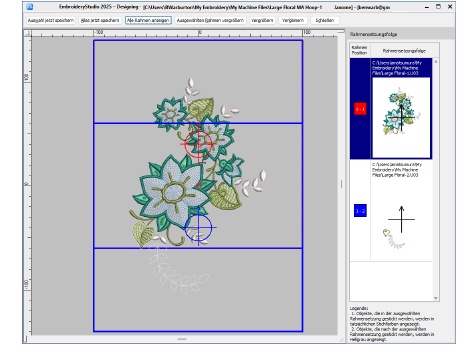The image size is (474, 360).
Task: Click the vertical splitter handle beside the canvas
Action: click(341, 184)
